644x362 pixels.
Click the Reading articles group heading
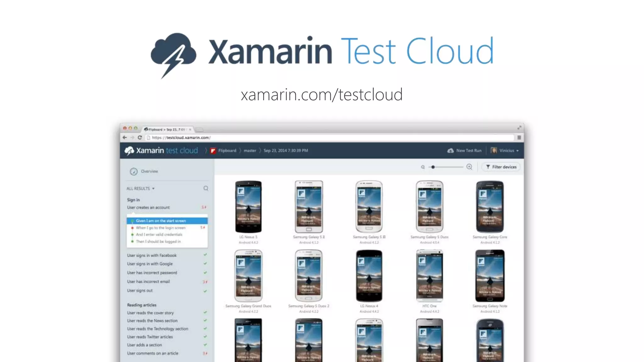point(142,305)
